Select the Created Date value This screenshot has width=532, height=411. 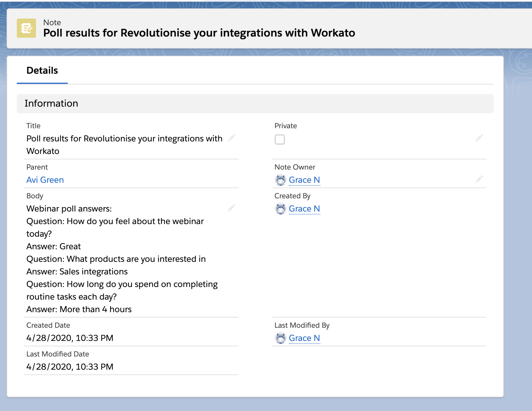pyautogui.click(x=70, y=338)
